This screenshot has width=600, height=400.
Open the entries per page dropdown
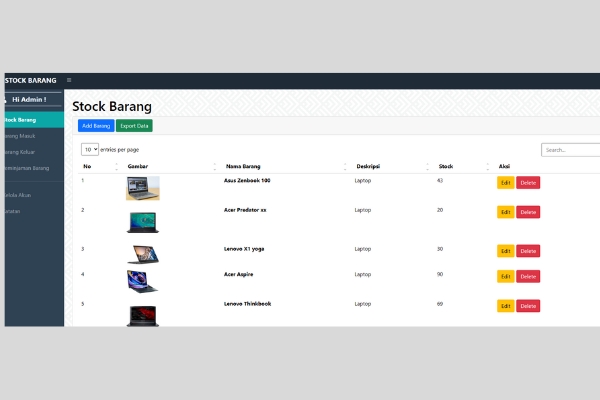[x=90, y=149]
